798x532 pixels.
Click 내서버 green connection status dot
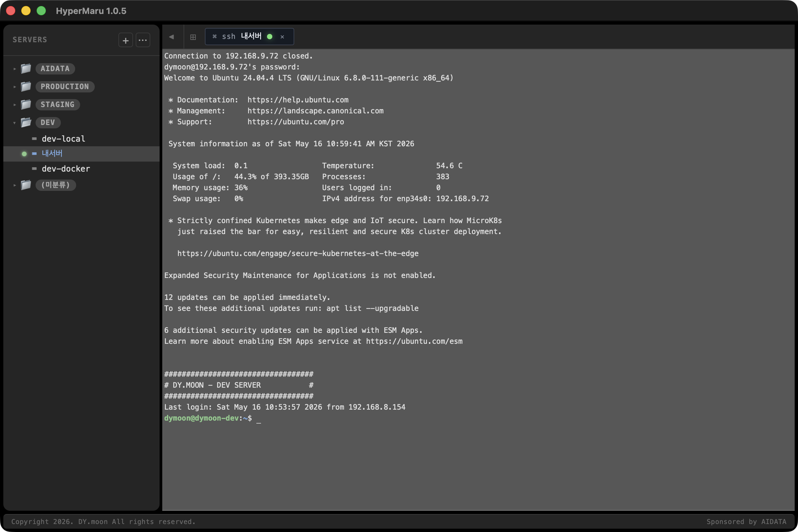coord(24,154)
